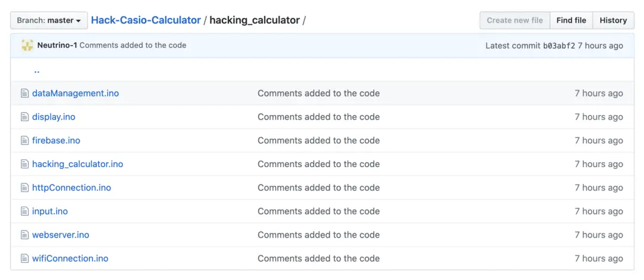Open the wifiConnection.ino file

[x=70, y=259]
